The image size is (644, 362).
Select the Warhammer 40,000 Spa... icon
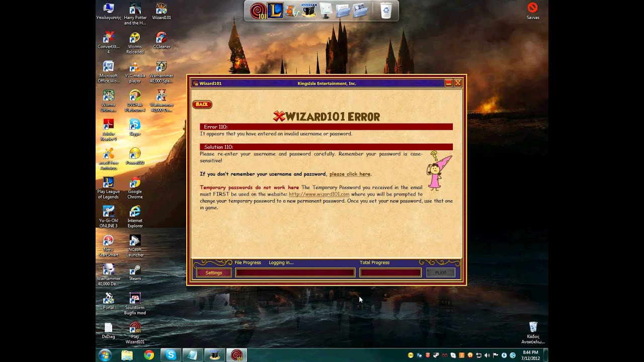161,72
